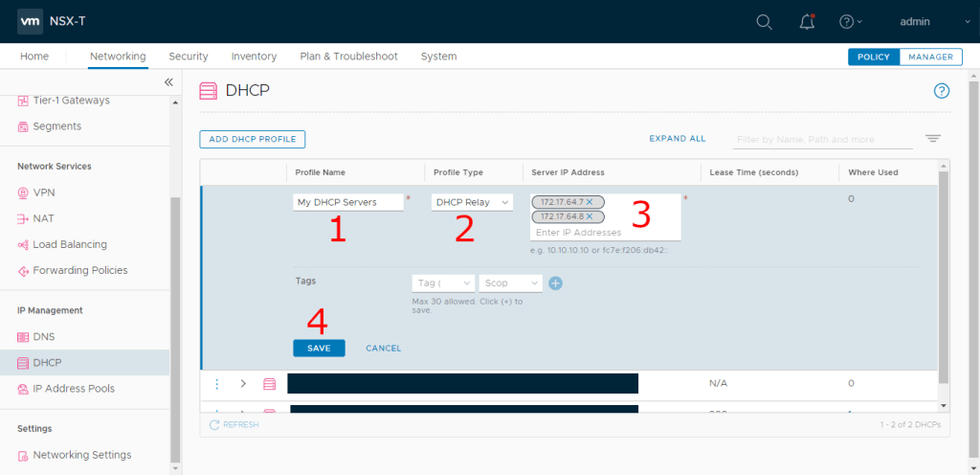Switch to Manager mode
The height and width of the screenshot is (475, 980).
pyautogui.click(x=930, y=57)
